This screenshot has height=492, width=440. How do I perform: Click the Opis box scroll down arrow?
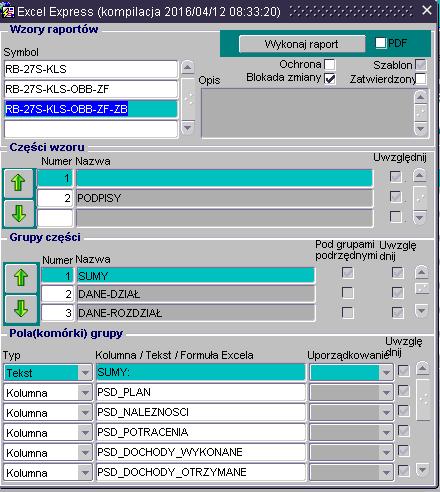tap(421, 128)
